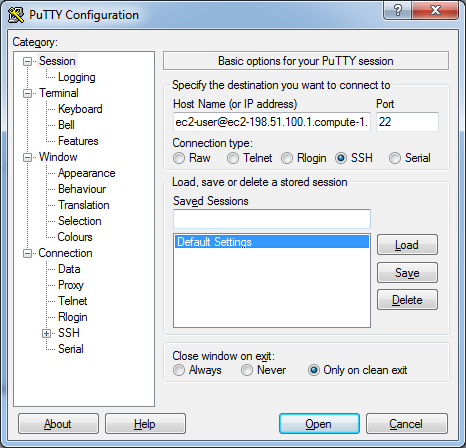Collapse the Window category

(27, 157)
